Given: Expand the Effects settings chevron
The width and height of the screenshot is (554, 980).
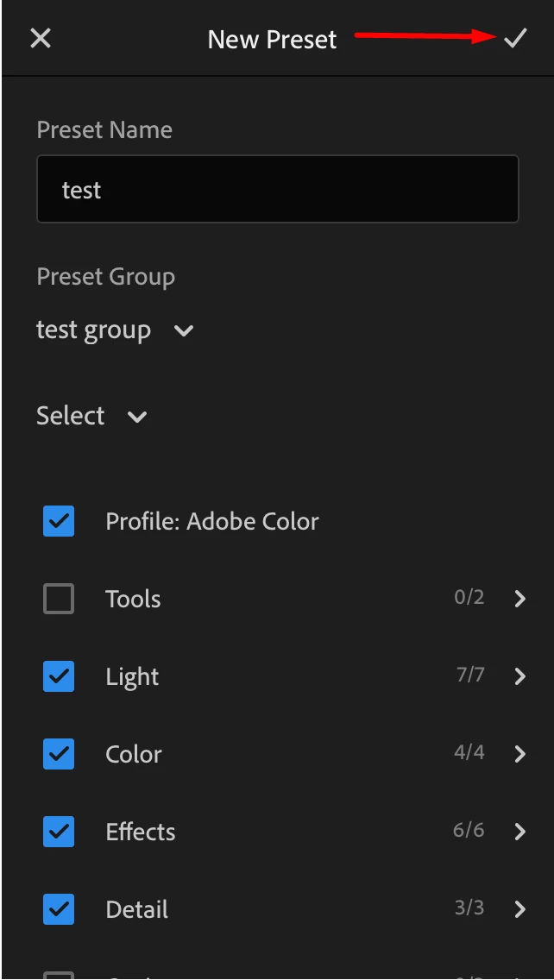Looking at the screenshot, I should [x=519, y=832].
